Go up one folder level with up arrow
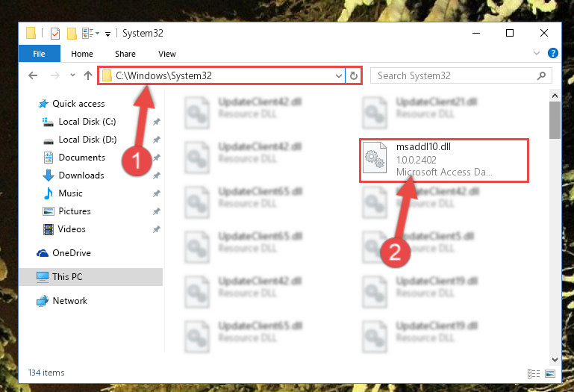Viewport: 574px width, 392px height. [x=88, y=75]
